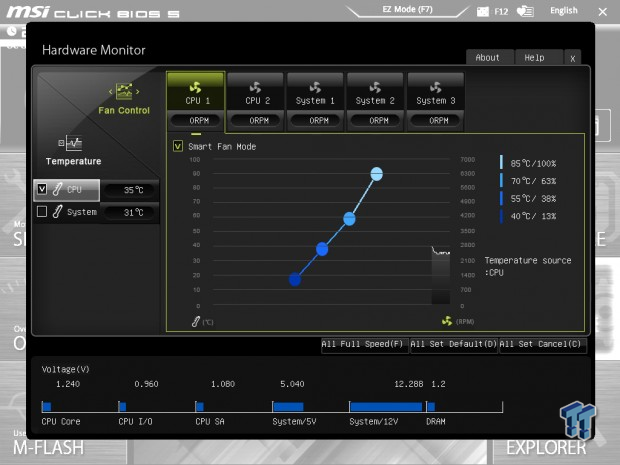Click All Set Cancel(C) button
This screenshot has width=620, height=465.
pyautogui.click(x=542, y=344)
